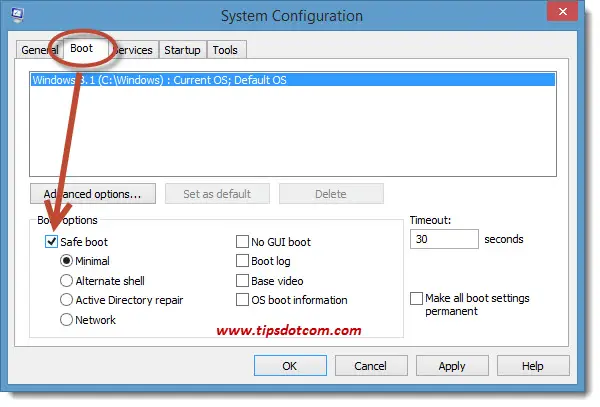Enable No GUI boot

[x=242, y=242]
